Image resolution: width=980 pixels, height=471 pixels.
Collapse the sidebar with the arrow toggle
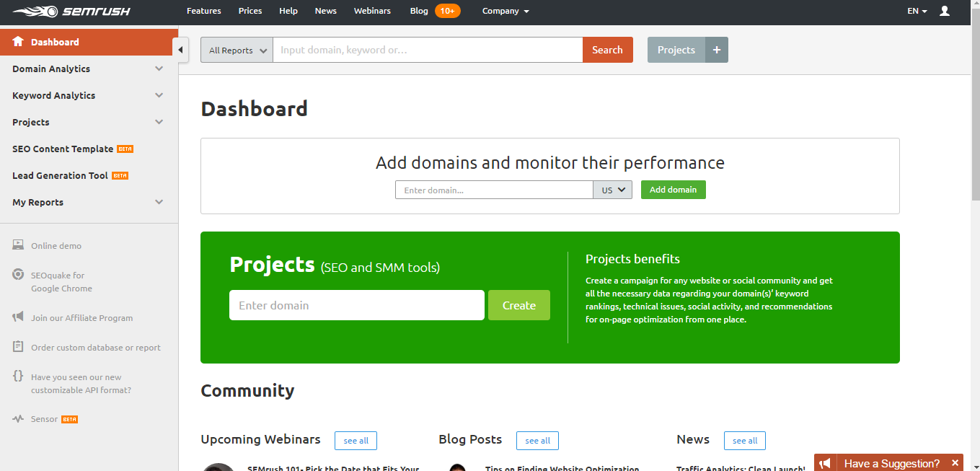pos(180,50)
